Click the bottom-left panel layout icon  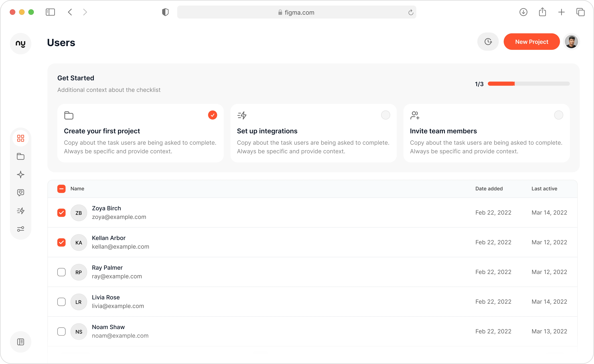(x=20, y=342)
